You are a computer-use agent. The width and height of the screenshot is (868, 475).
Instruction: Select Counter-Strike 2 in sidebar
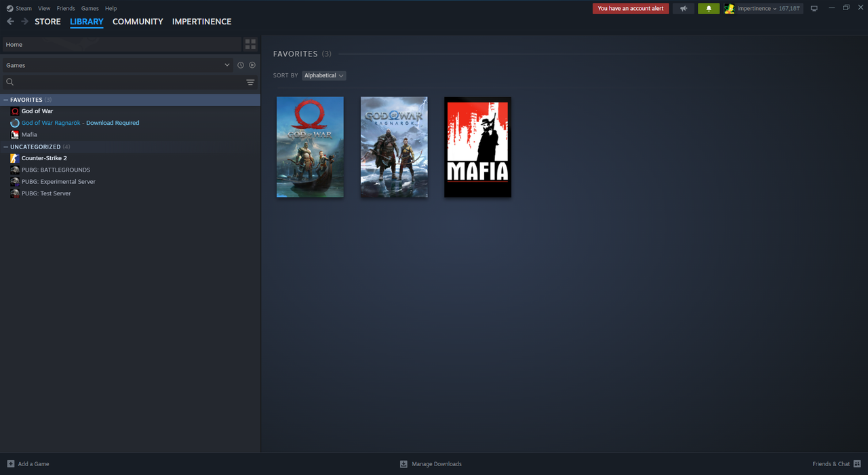44,158
